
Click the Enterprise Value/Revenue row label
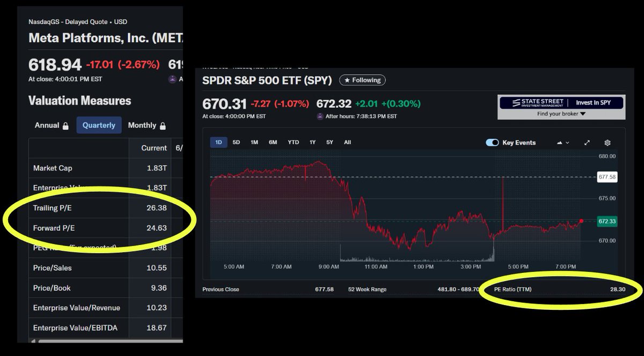click(x=77, y=308)
